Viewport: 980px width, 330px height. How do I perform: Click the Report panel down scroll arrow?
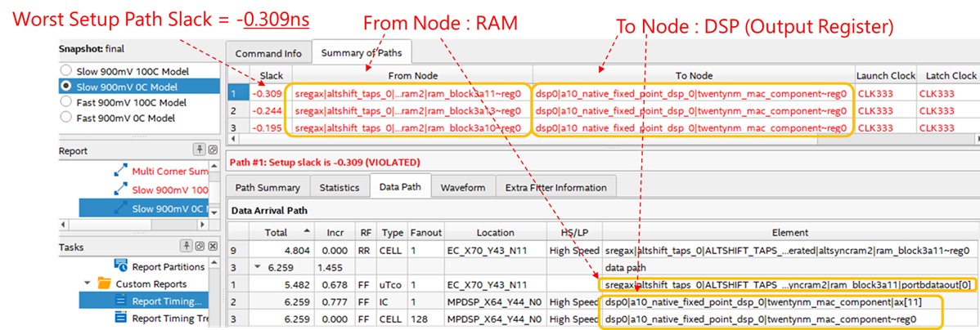pos(215,212)
